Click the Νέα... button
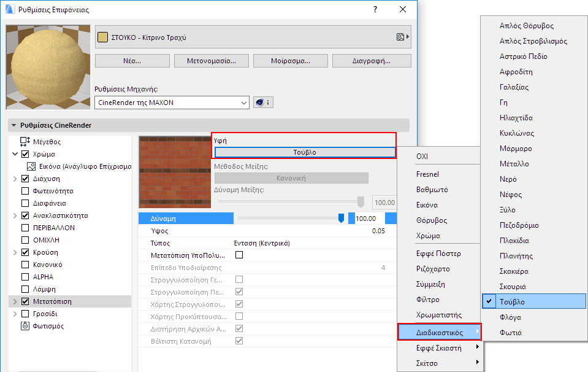Image resolution: width=588 pixels, height=372 pixels. coord(132,61)
